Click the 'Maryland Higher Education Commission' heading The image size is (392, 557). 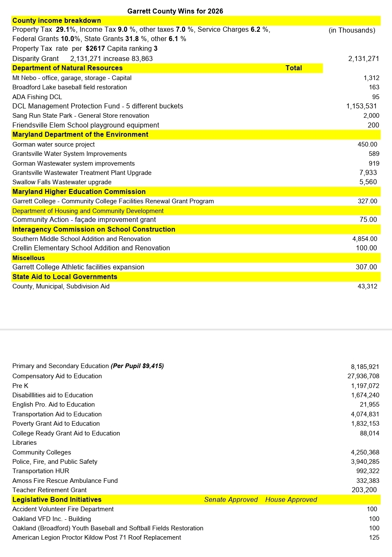tap(79, 191)
